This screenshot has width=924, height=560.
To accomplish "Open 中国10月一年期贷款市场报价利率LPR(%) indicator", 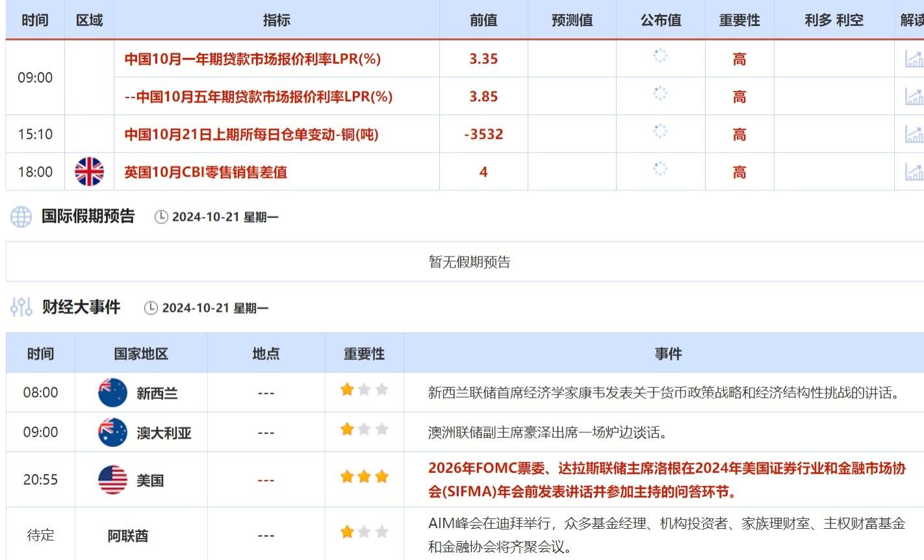I will tap(253, 59).
